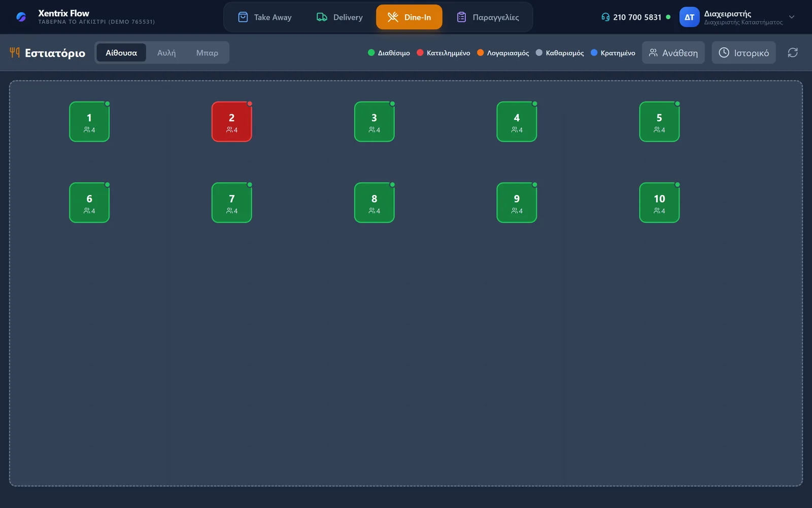Refresh the table layout
Screen dimensions: 812x508
point(793,53)
